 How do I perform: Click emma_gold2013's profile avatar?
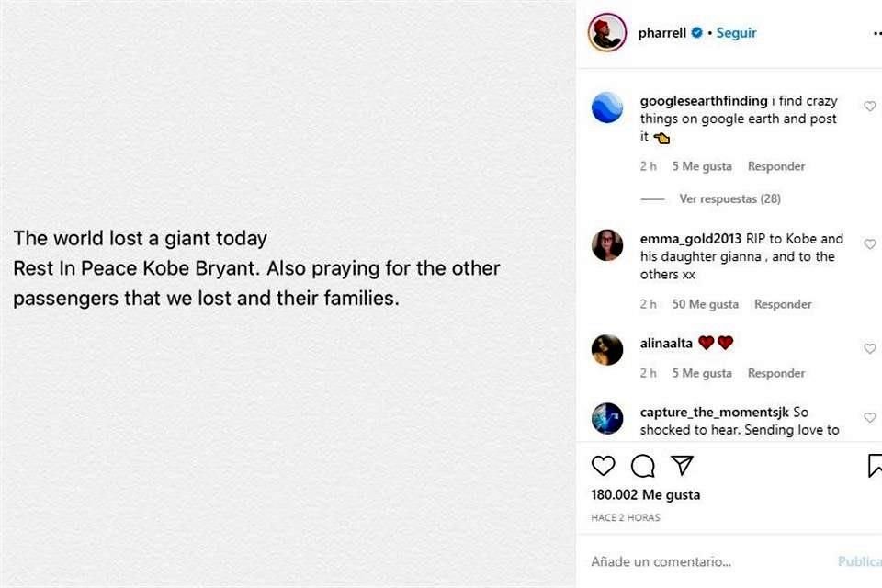[606, 244]
